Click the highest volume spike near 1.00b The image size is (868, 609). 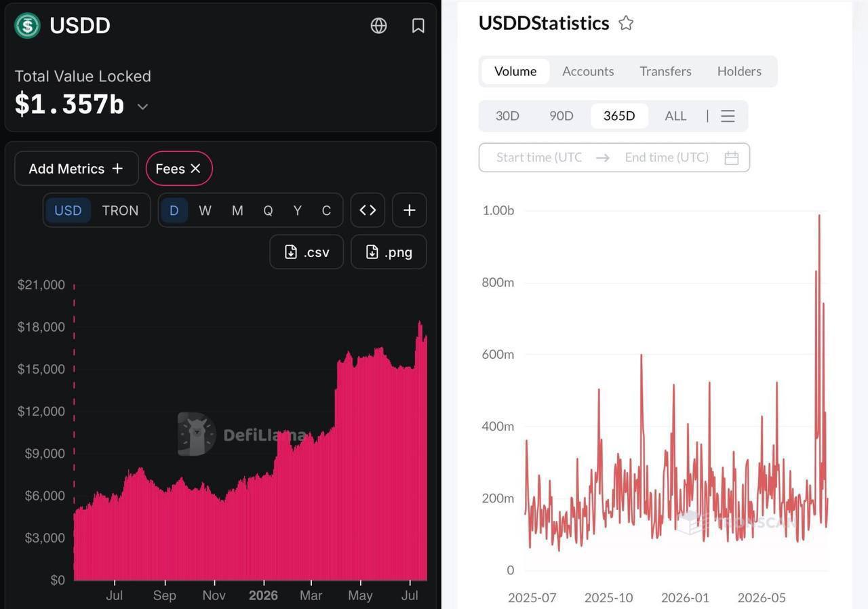tap(819, 216)
